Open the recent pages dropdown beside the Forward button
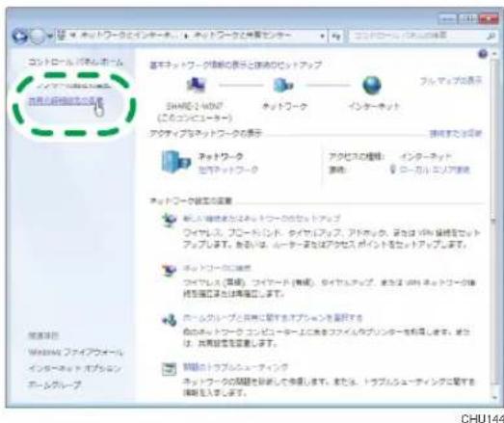 49,37
